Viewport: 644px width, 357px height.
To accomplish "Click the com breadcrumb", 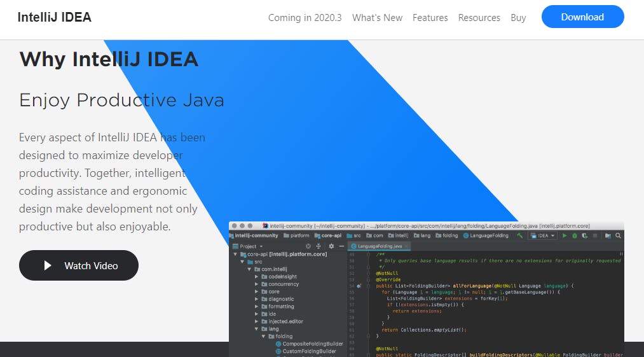I will [x=374, y=235].
